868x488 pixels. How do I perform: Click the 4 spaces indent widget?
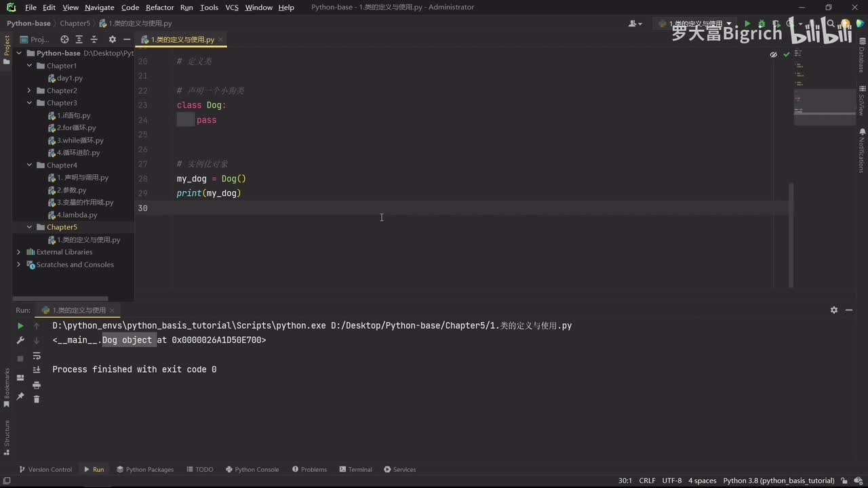click(703, 481)
